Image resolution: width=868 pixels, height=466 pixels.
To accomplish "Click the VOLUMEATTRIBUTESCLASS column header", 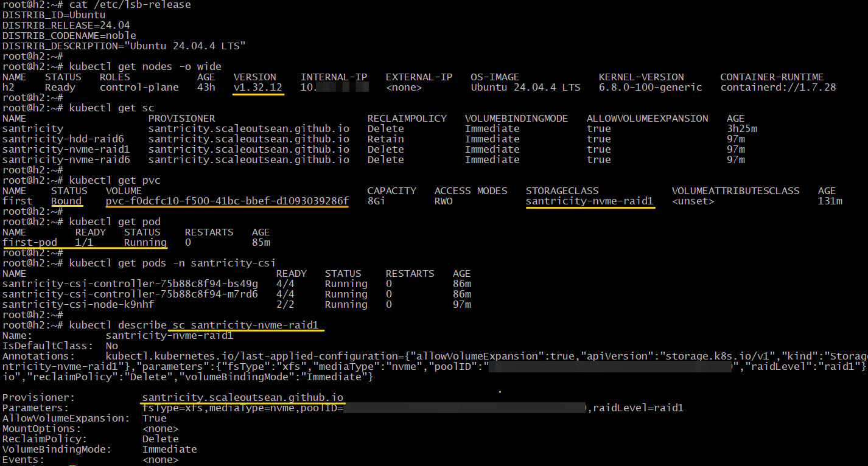I will (736, 191).
